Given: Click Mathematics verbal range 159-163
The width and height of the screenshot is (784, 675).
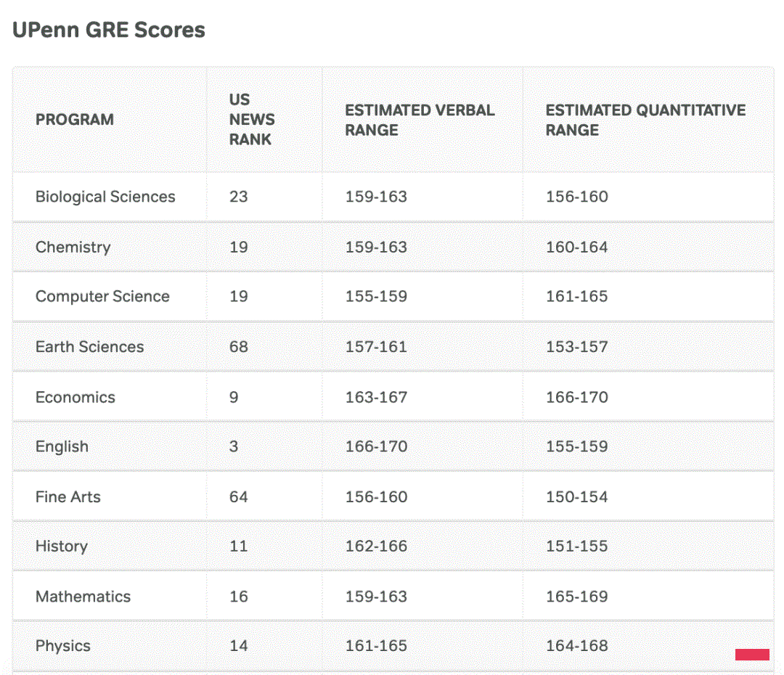Looking at the screenshot, I should [x=376, y=596].
